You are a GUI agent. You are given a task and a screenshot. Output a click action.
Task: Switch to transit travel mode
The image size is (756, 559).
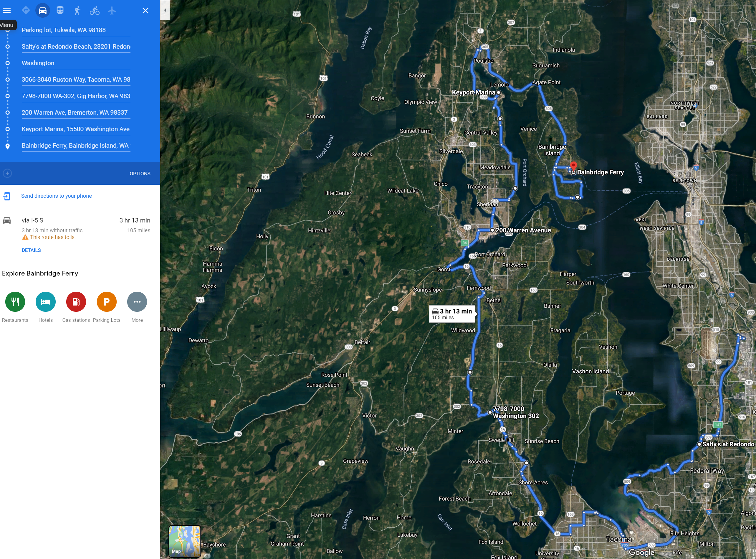point(60,11)
